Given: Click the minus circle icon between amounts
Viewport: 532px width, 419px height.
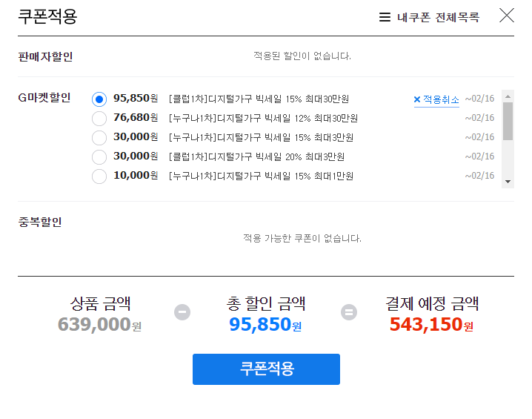Looking at the screenshot, I should (x=182, y=312).
